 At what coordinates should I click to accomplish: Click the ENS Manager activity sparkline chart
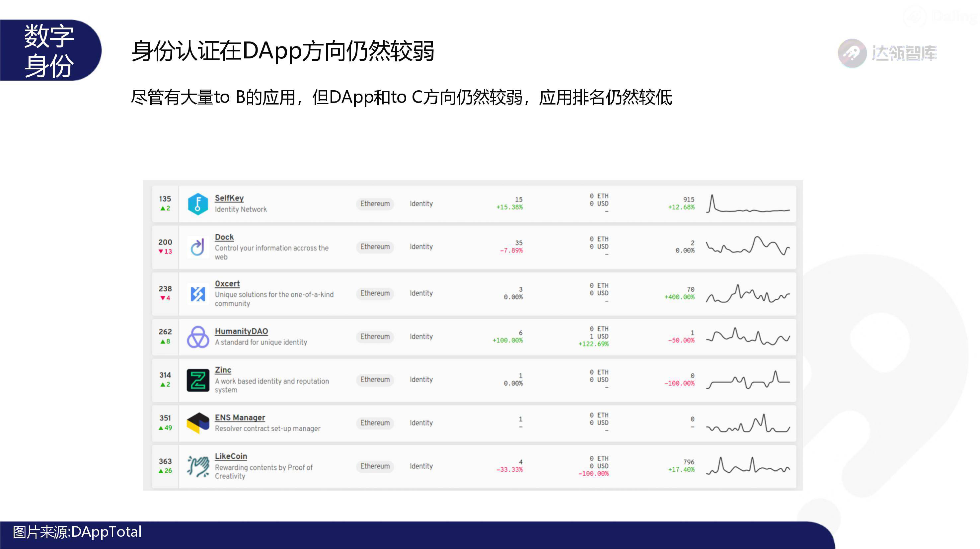(748, 423)
